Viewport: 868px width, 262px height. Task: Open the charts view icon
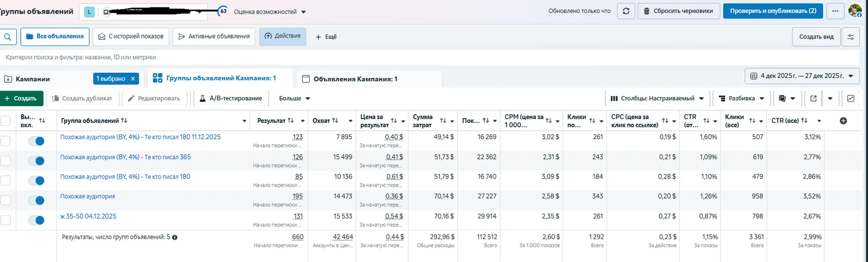pyautogui.click(x=851, y=98)
